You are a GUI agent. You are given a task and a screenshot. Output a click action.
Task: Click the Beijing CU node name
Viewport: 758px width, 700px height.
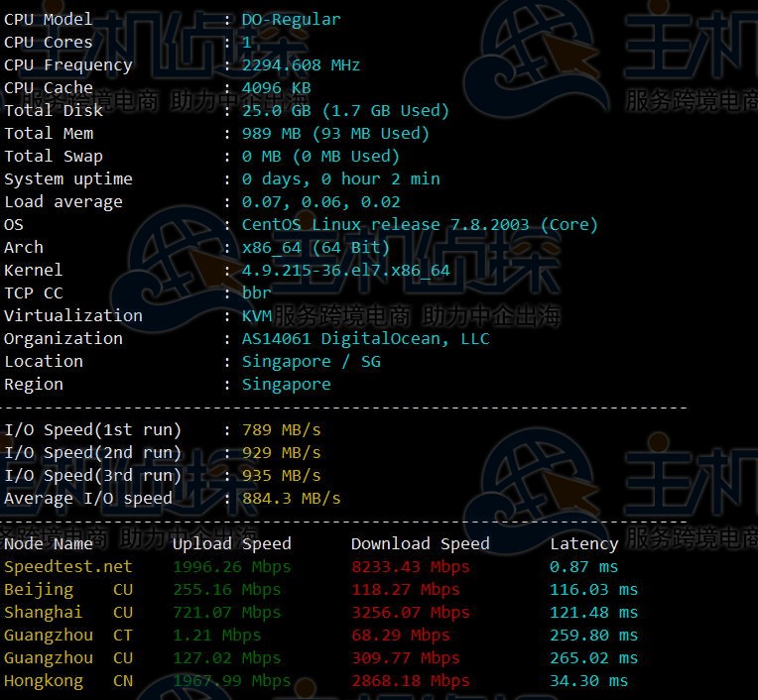pyautogui.click(x=68, y=590)
